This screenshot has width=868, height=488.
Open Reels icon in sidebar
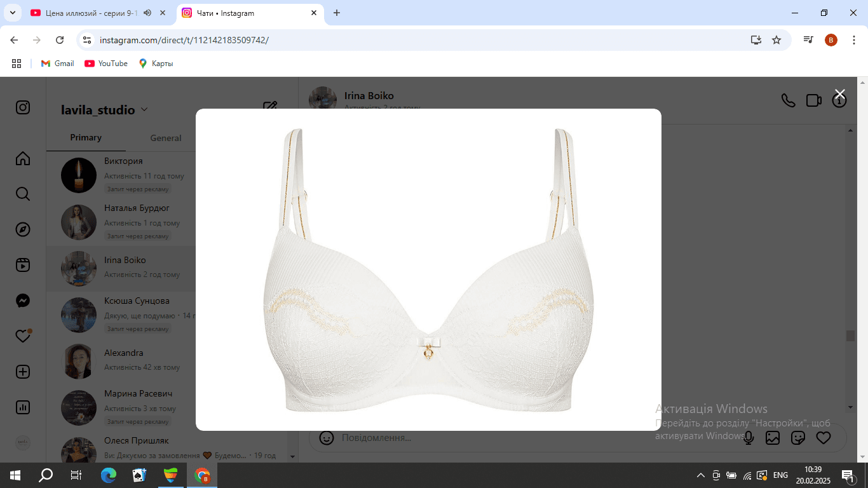(x=23, y=265)
